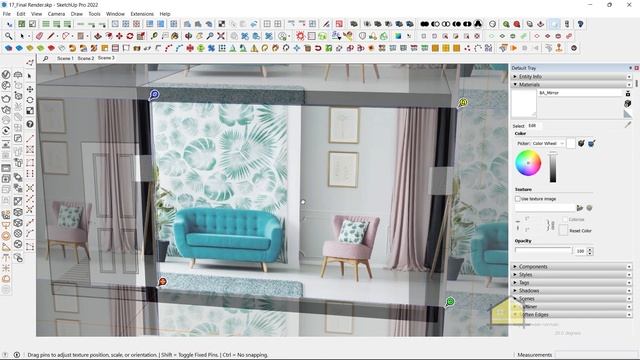
Task: Select the Sample Paint eyedropper in Materials
Action: point(628,125)
